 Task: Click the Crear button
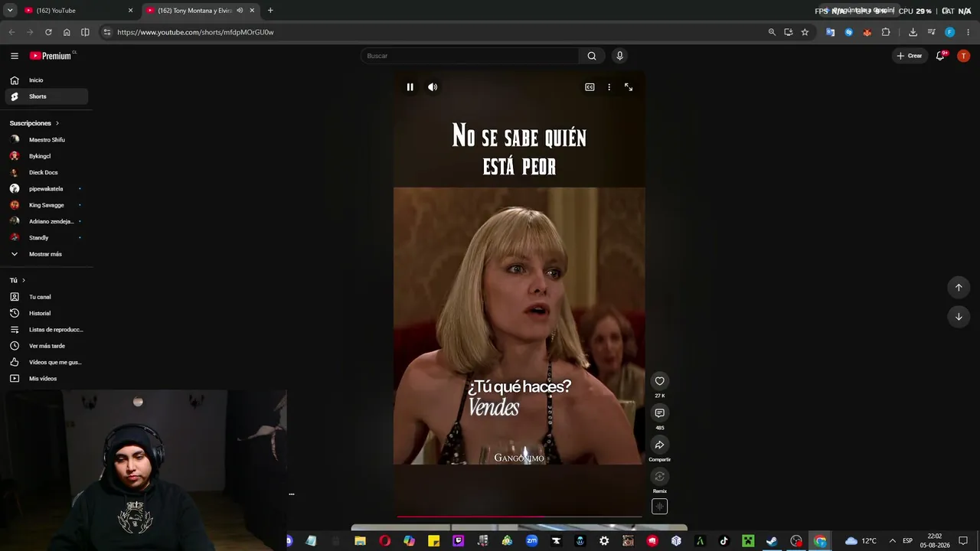910,56
